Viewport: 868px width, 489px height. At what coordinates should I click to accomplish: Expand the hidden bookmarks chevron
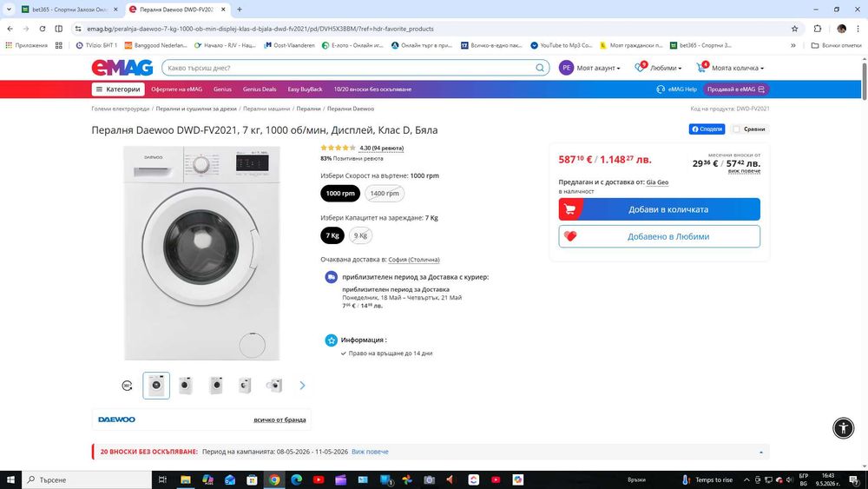point(793,45)
